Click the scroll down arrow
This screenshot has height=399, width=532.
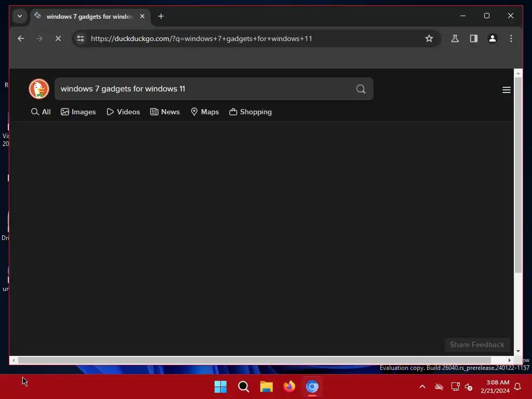click(518, 352)
